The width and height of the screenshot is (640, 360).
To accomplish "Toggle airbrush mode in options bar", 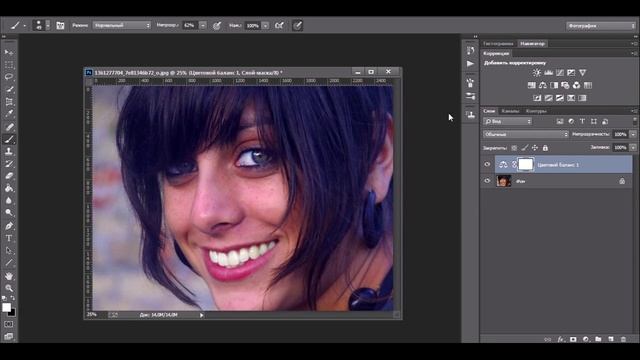I will pyautogui.click(x=279, y=25).
